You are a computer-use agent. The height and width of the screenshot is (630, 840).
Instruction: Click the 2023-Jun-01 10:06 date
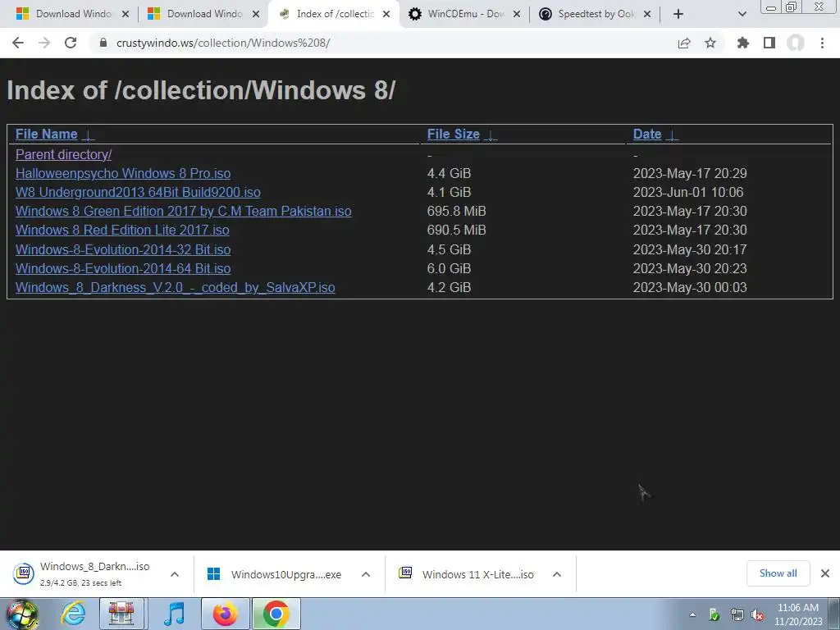point(688,192)
